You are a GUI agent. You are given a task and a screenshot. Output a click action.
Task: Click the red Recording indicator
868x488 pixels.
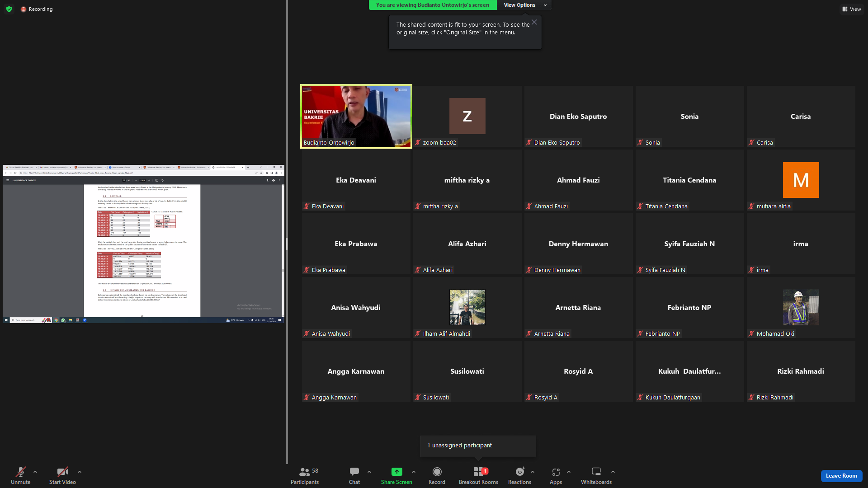pos(37,9)
